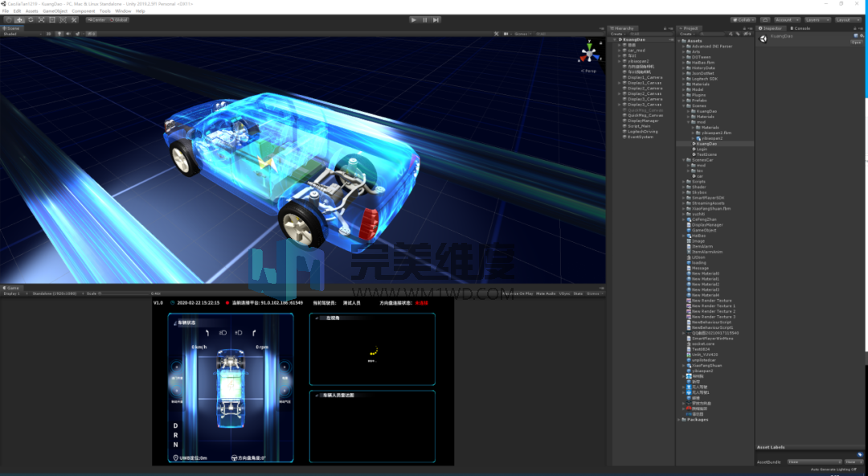Expand Display1_Canvas in Hierarchy
The height and width of the screenshot is (476, 868).
(x=620, y=83)
